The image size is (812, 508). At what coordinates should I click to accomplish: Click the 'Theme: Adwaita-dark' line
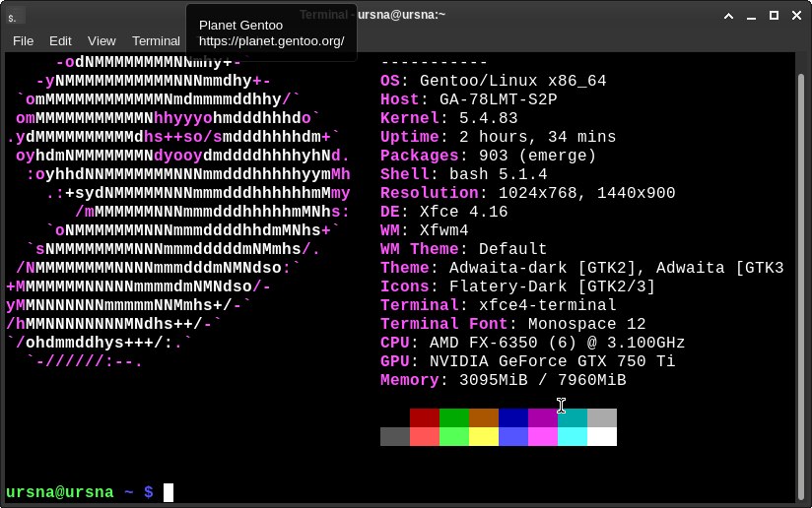(582, 268)
